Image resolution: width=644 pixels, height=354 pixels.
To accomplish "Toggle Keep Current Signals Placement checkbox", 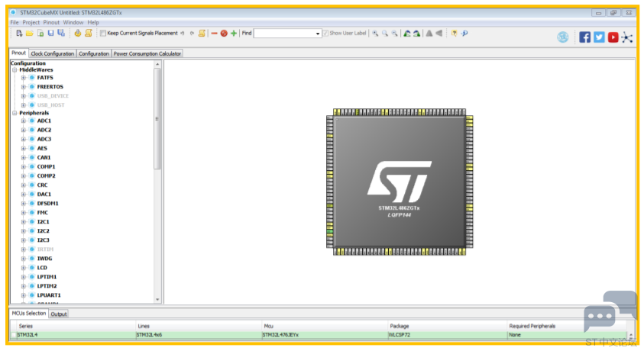I will point(103,34).
